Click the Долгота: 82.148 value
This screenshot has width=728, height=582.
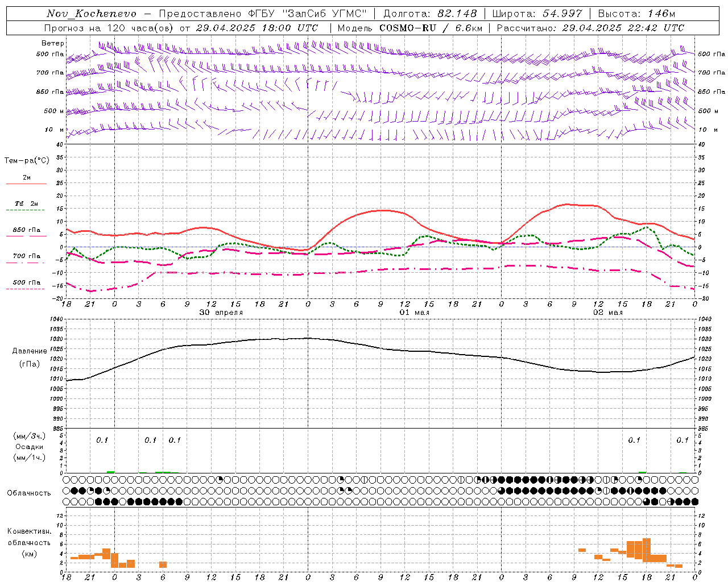coord(430,14)
